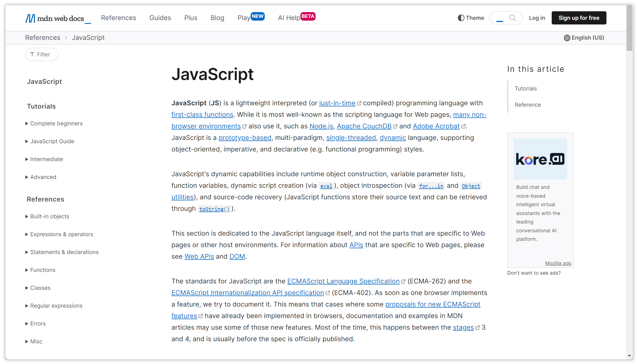Open the Blog navigation item
The image size is (637, 364).
click(217, 18)
